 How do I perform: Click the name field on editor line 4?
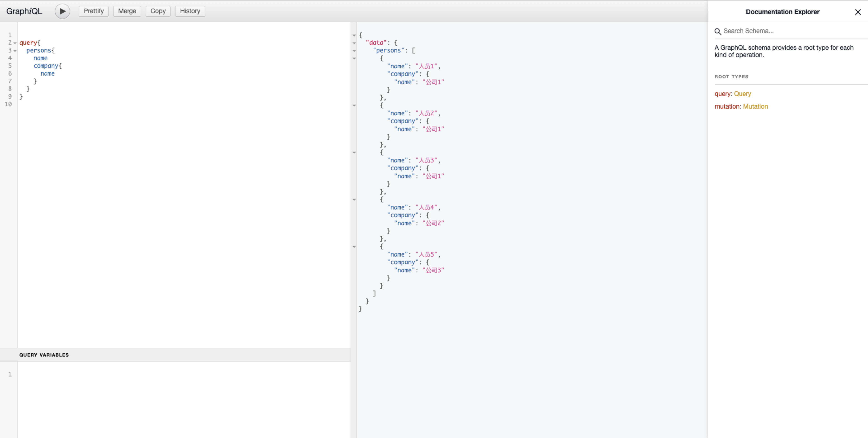pos(40,58)
